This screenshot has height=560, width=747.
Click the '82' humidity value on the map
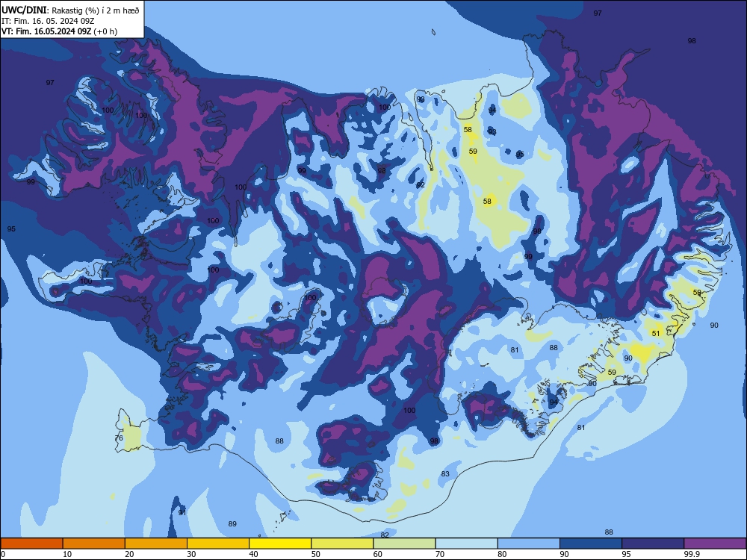(x=385, y=535)
